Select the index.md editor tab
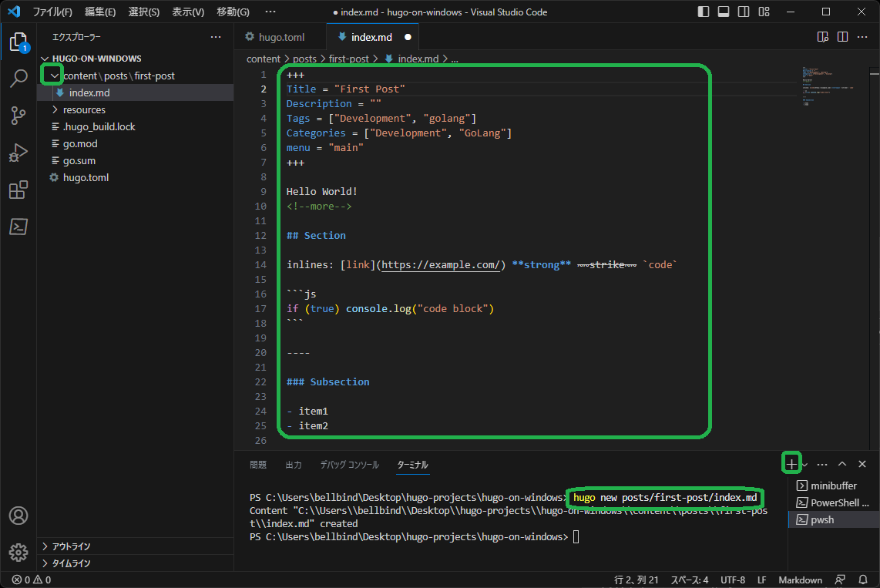The width and height of the screenshot is (880, 588). coord(372,37)
